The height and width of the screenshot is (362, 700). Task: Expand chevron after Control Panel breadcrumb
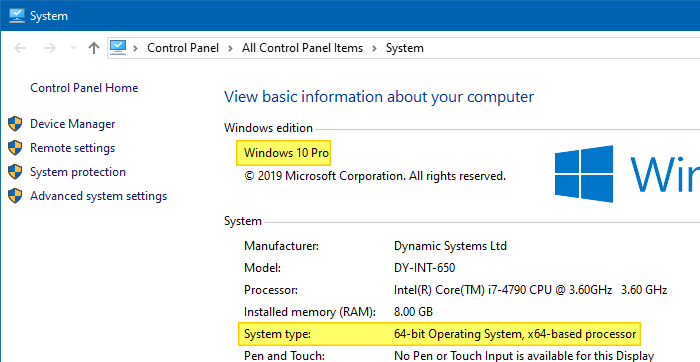(230, 48)
